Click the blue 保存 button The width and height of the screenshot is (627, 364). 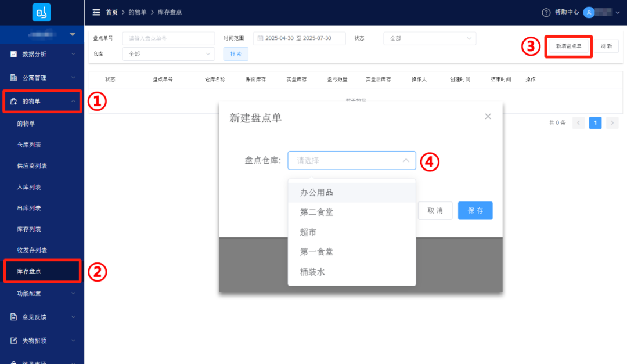[475, 211]
